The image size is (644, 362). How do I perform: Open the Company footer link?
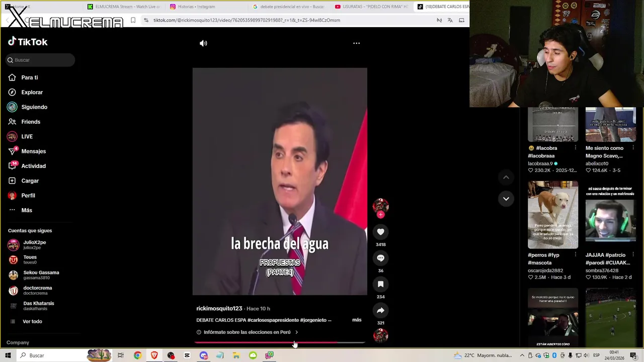(x=18, y=342)
